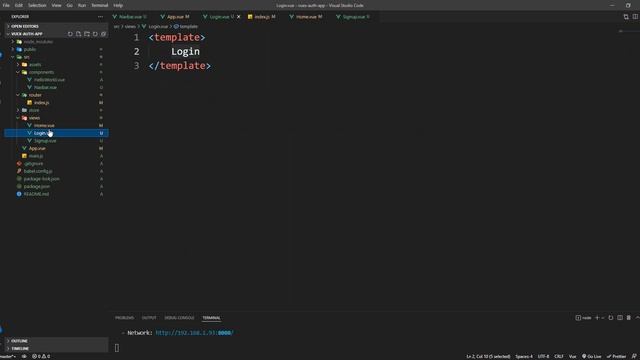Switch to the Problems panel tab

click(x=124, y=318)
